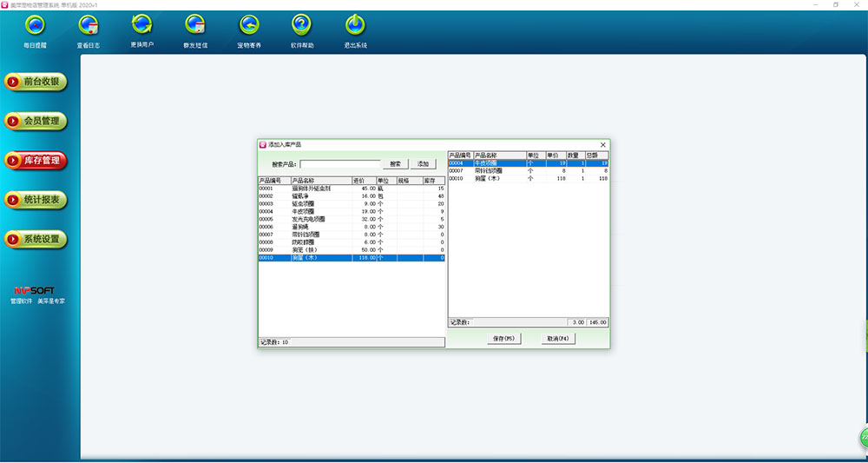The height and width of the screenshot is (463, 868).
Task: Click the 取消(F4) cancel button
Action: pos(556,339)
